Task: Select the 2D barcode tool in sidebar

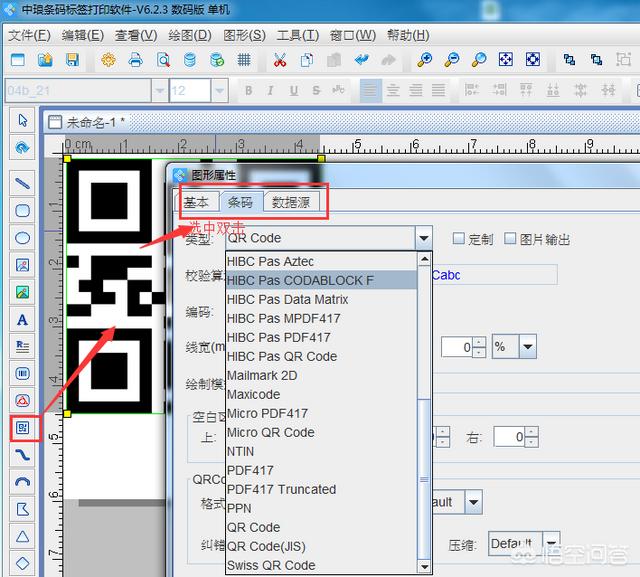Action: [x=22, y=429]
